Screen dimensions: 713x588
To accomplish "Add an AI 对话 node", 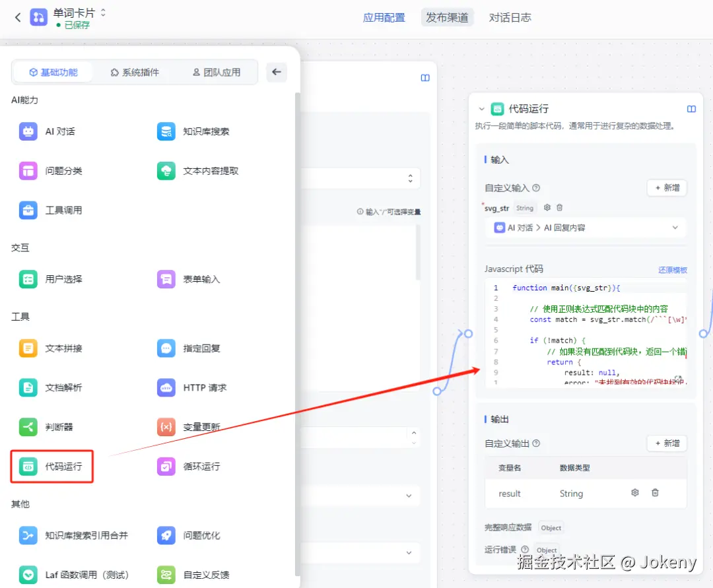I will [x=48, y=131].
